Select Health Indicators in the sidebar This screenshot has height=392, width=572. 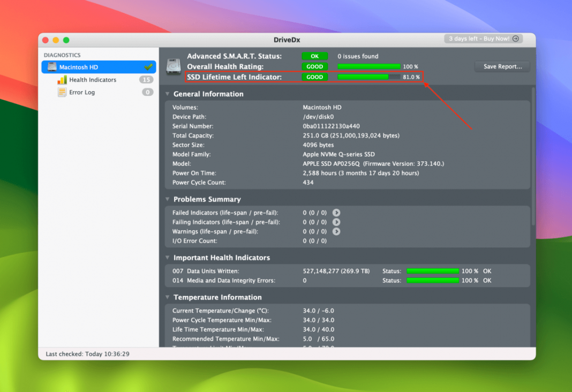tap(93, 80)
